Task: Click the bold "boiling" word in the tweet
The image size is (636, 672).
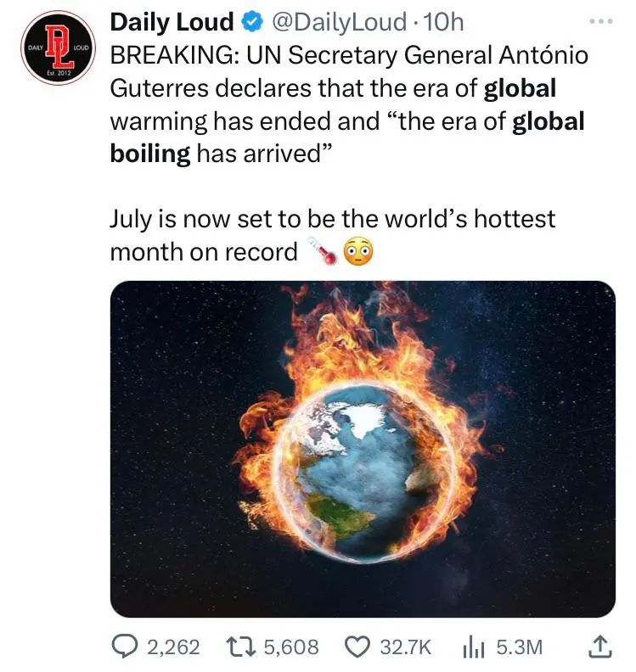Action: click(149, 155)
